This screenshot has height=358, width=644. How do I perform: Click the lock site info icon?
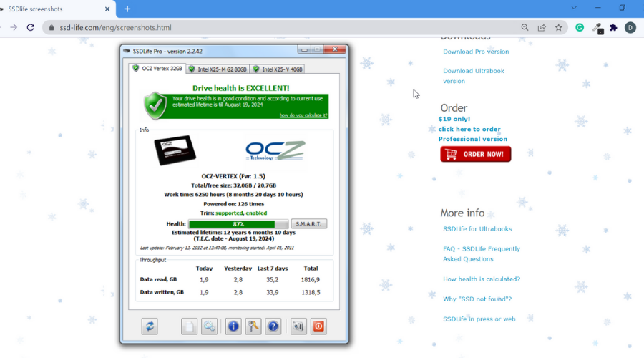[52, 27]
